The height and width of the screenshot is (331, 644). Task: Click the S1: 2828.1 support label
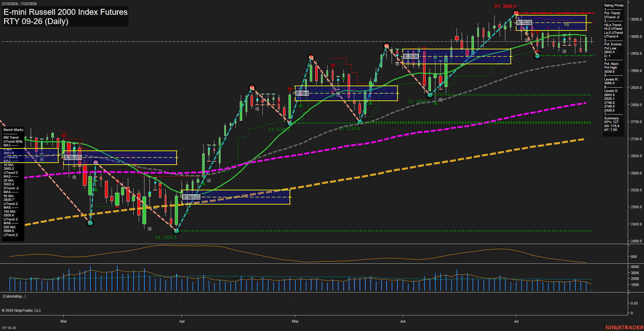tap(419, 101)
